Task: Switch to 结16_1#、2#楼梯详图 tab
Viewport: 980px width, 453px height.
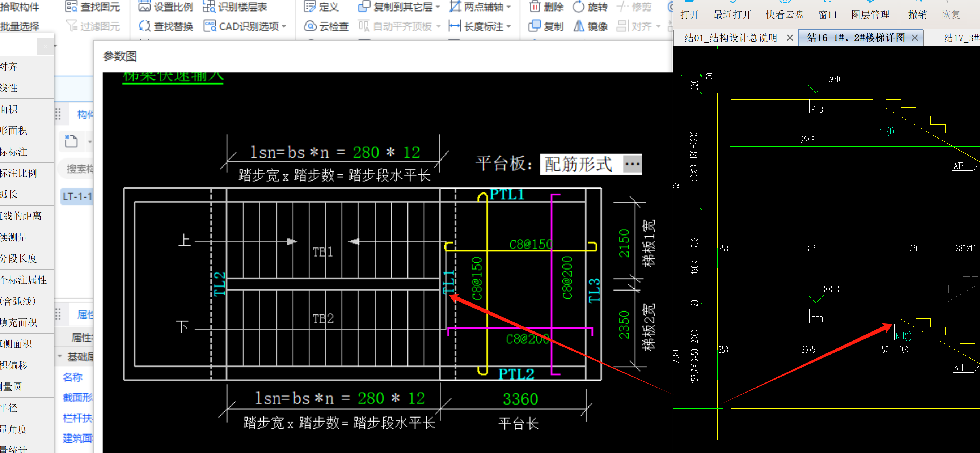Action: click(856, 38)
